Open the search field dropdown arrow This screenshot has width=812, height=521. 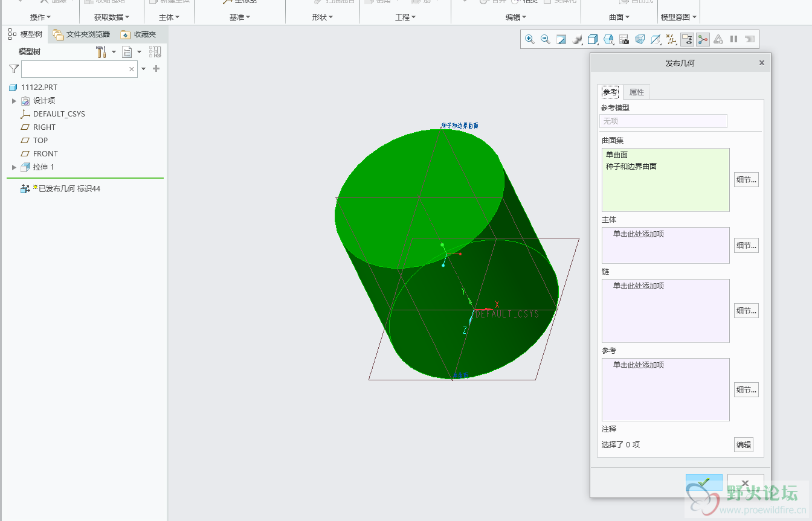click(144, 69)
